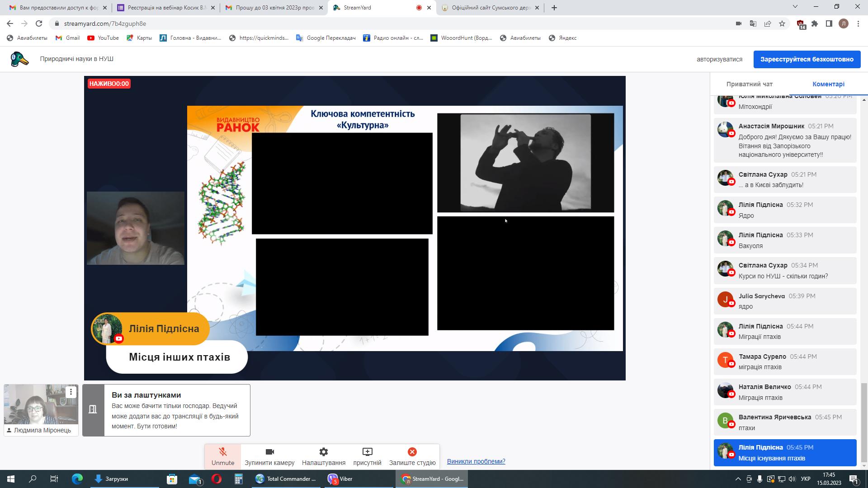This screenshot has width=868, height=488.
Task: Click the StreamYard duck logo
Action: [19, 59]
